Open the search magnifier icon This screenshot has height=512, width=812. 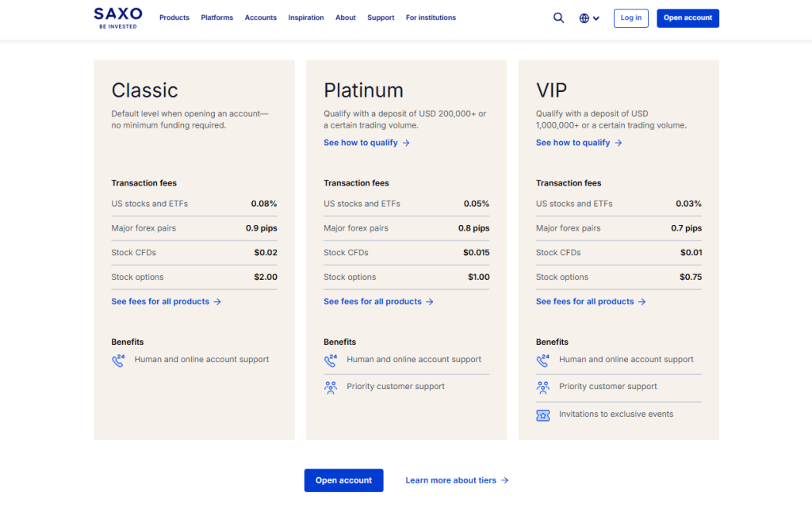(x=558, y=18)
